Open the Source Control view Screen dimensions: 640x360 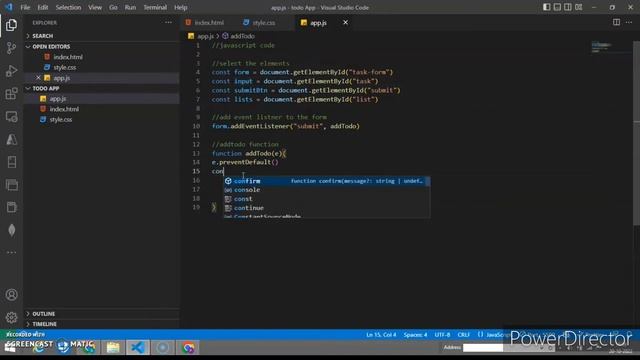11,48
